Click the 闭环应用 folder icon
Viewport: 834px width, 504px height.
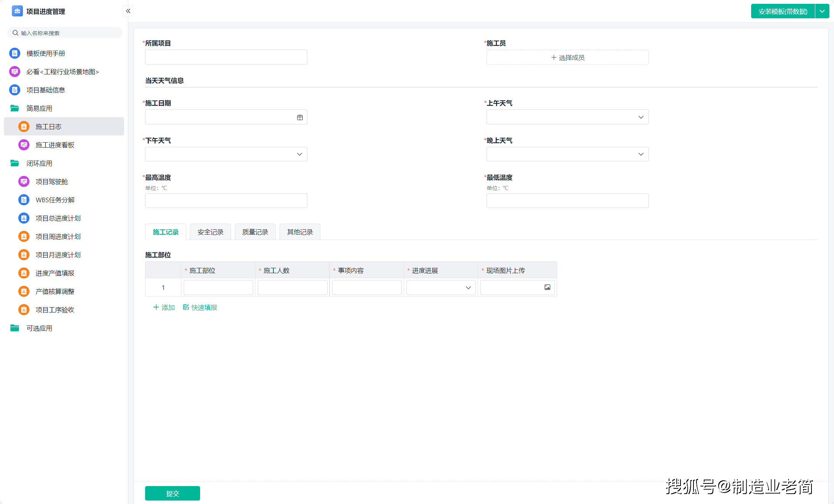pos(15,163)
